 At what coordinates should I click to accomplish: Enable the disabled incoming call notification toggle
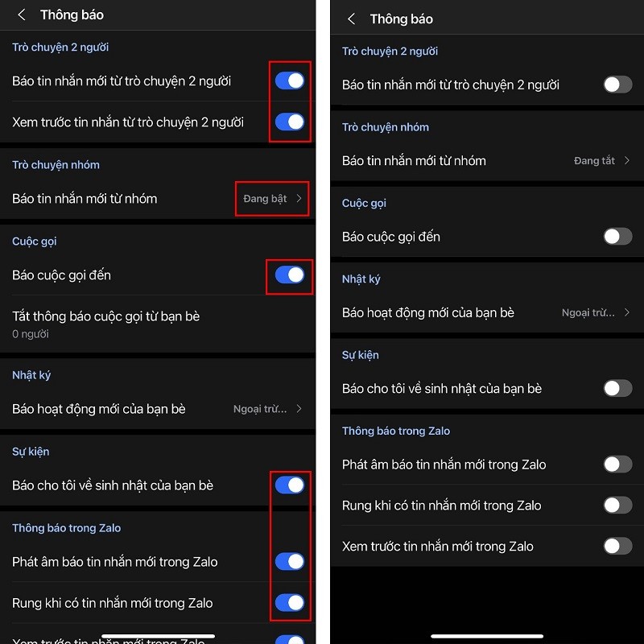pos(617,237)
